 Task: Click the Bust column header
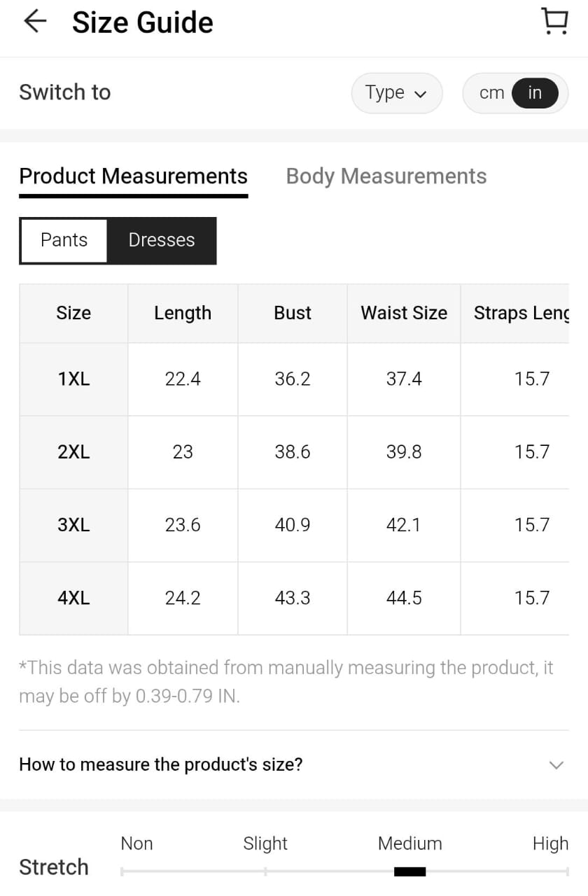[293, 313]
